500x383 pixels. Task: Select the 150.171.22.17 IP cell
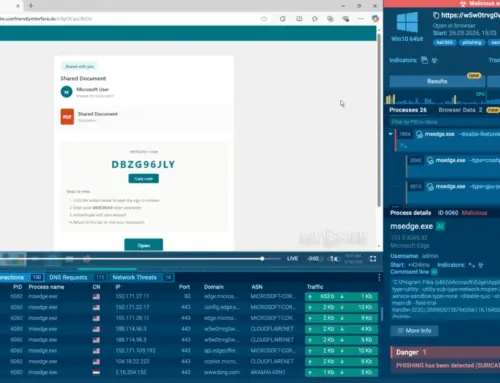pyautogui.click(x=132, y=307)
